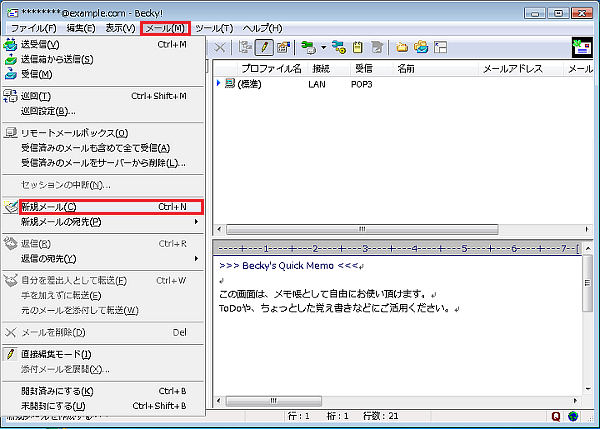600x429 pixels.
Task: Click the app icon in title bar
Action: pyautogui.click(x=13, y=13)
